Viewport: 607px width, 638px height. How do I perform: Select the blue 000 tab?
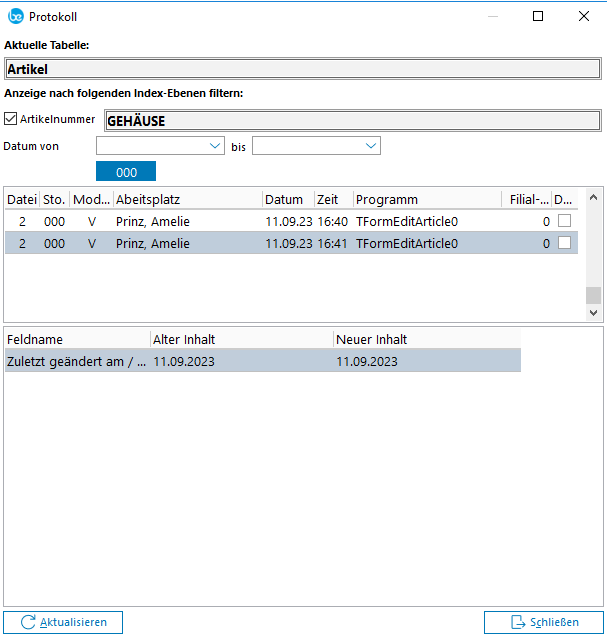coord(126,172)
